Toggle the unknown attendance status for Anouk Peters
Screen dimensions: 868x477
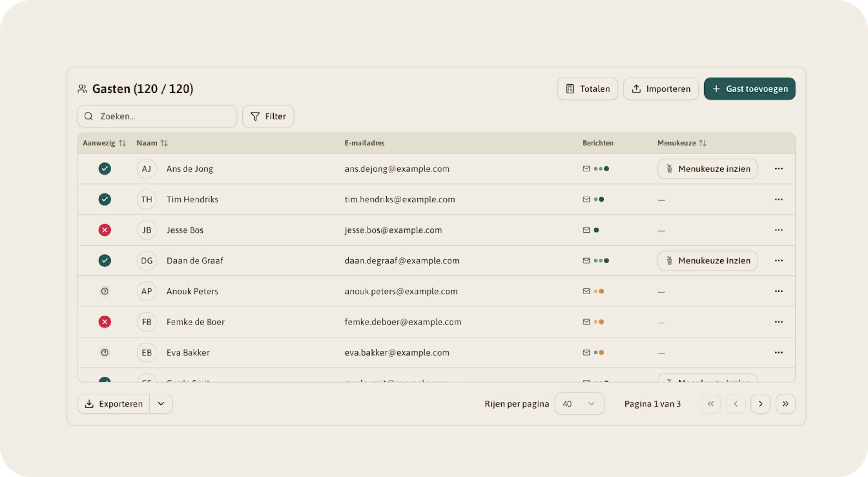[105, 291]
